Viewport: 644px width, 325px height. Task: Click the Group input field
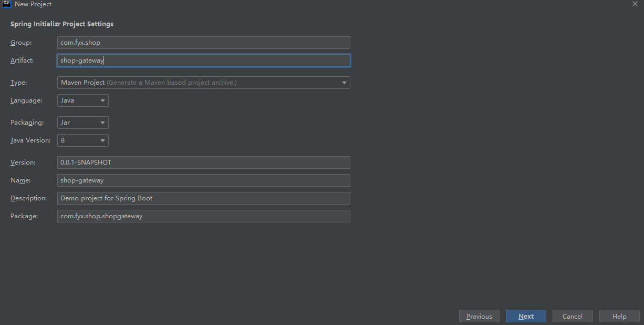pos(204,43)
